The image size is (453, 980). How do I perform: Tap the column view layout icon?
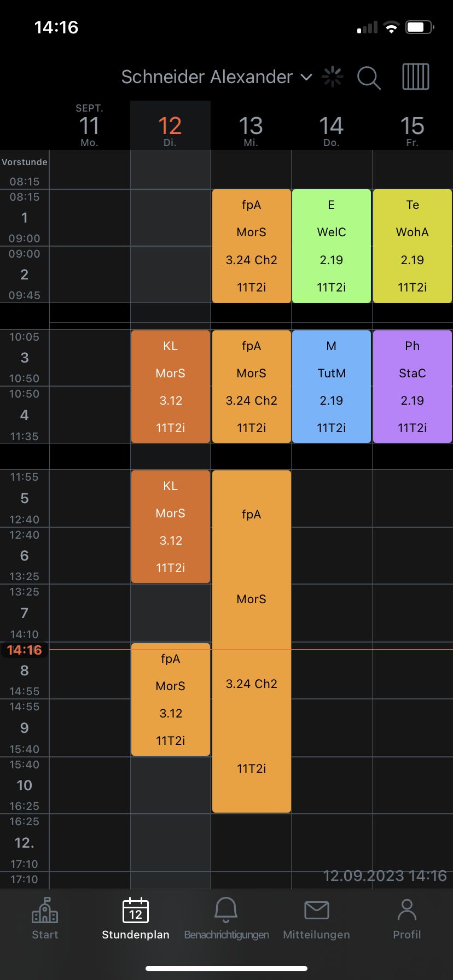416,77
